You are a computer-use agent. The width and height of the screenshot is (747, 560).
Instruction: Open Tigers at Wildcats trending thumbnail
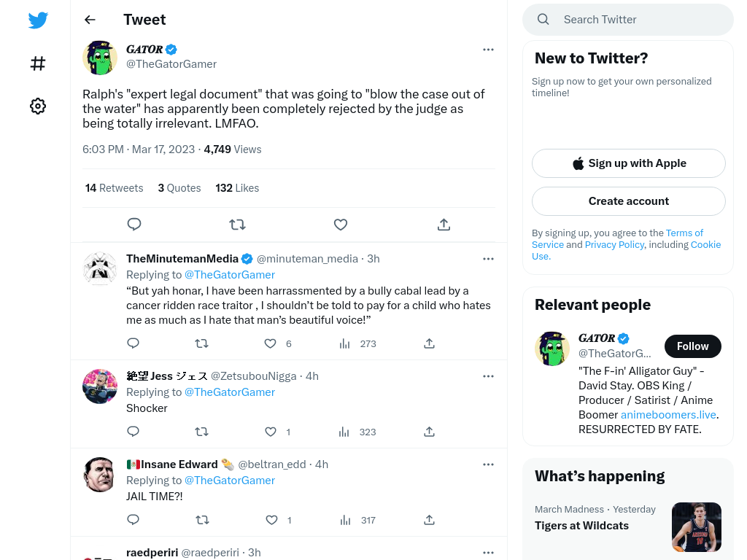click(x=697, y=527)
